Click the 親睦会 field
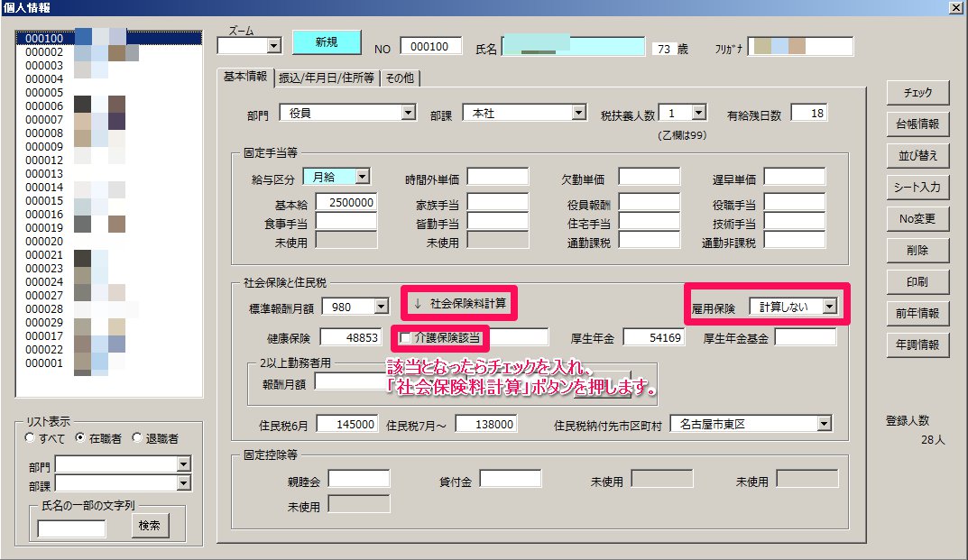The image size is (968, 560). pyautogui.click(x=359, y=479)
